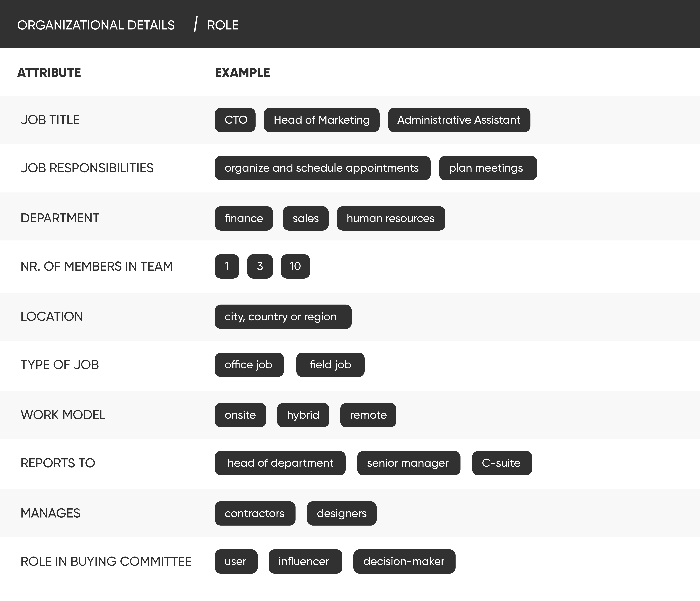Click 'city, country or region' tag
Viewport: 700px width, 601px height.
(283, 317)
